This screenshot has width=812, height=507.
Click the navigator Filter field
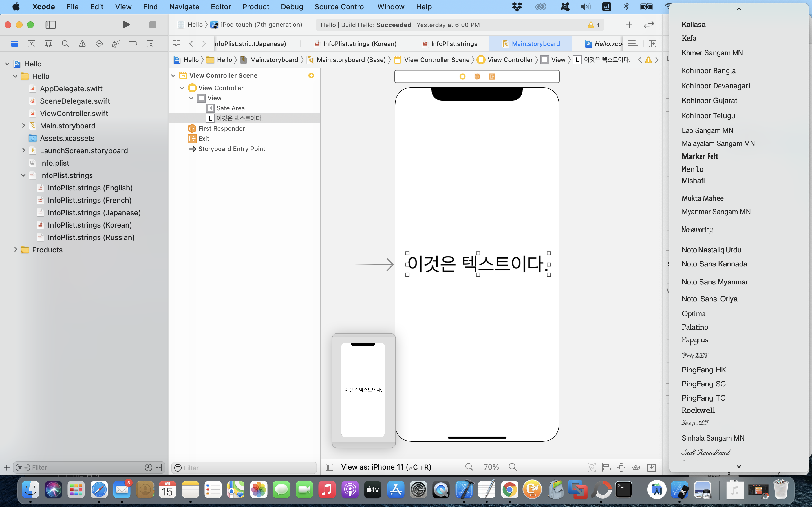coord(84,467)
